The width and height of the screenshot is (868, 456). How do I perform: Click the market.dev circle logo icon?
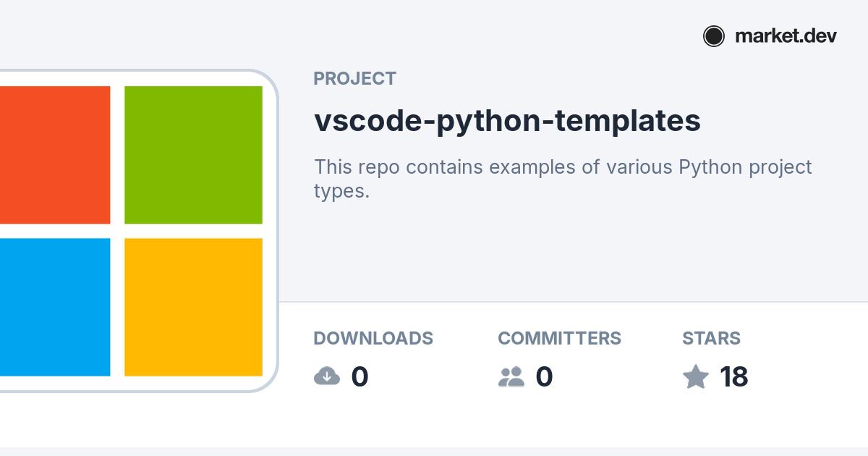point(713,36)
